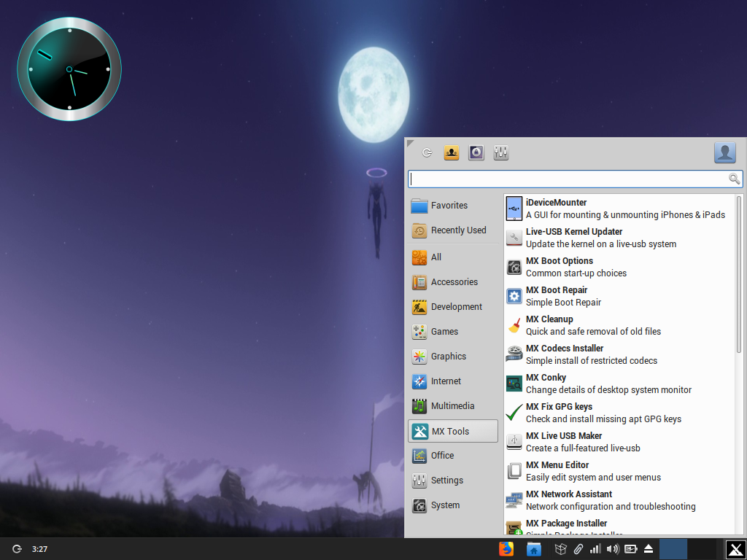
Task: Click the log out icon in the menu header
Action: [x=427, y=152]
